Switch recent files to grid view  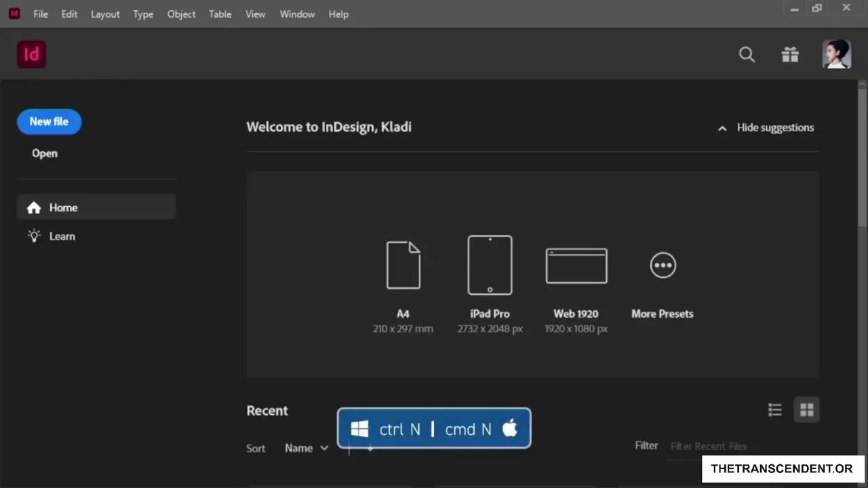tap(806, 409)
